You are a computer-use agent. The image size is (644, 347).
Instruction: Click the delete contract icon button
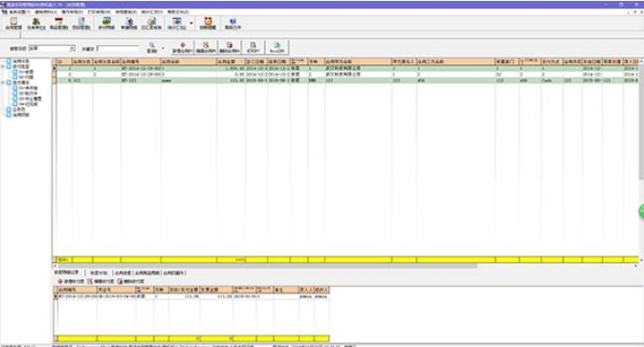(229, 48)
